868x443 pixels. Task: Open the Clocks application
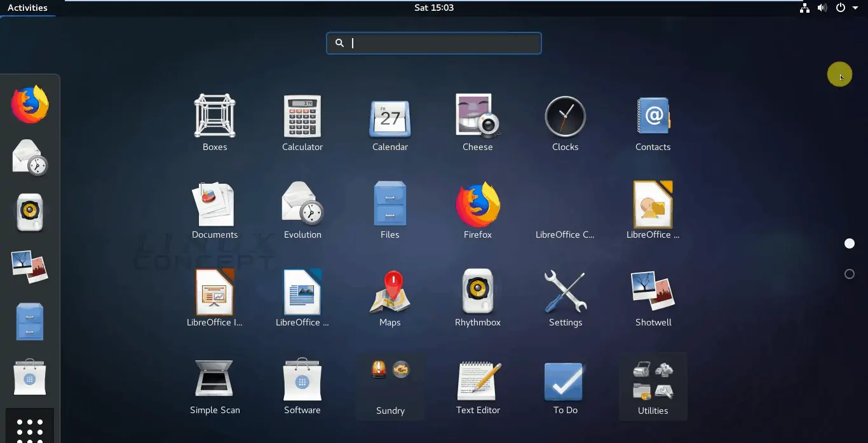coord(566,123)
